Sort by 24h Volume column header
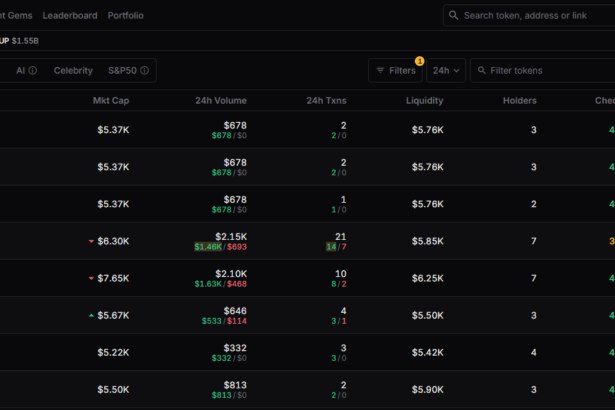The height and width of the screenshot is (410, 615). (221, 100)
